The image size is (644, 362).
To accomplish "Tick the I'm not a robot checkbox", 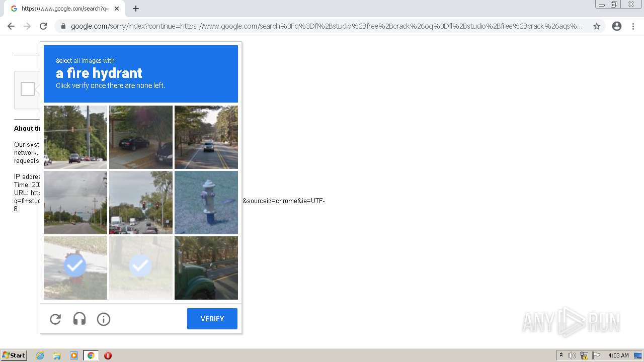I will (x=28, y=89).
